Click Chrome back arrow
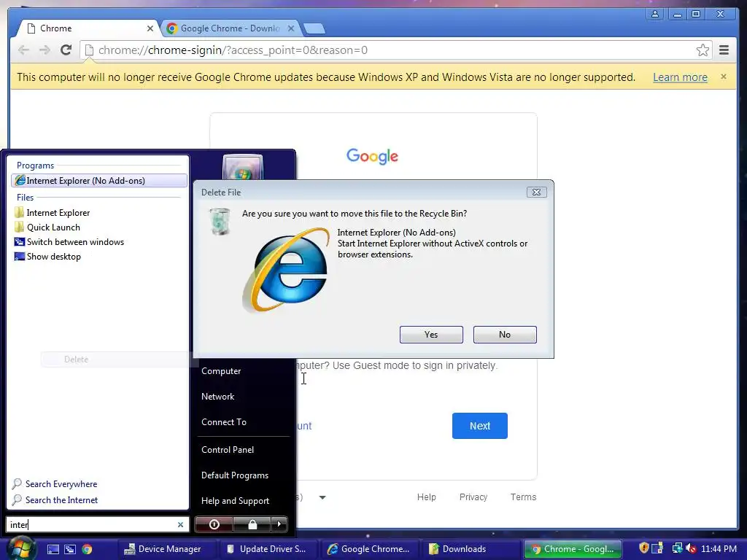 click(x=23, y=50)
